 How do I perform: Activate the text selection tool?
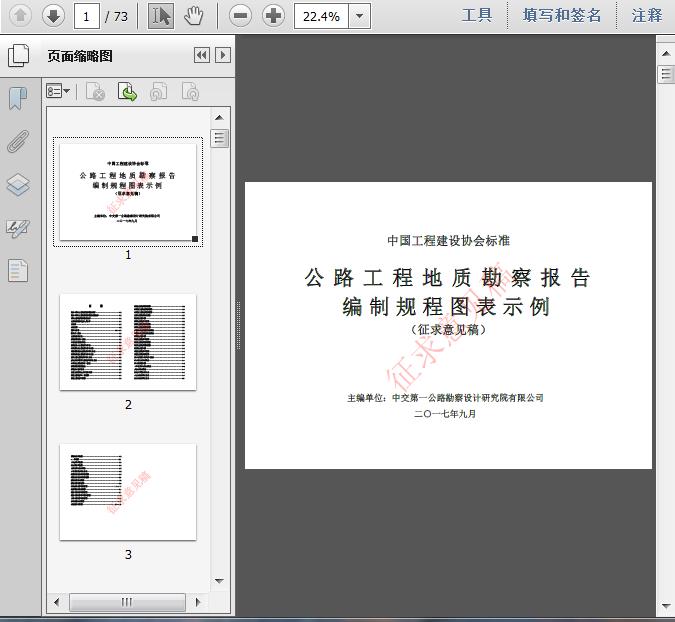(161, 16)
